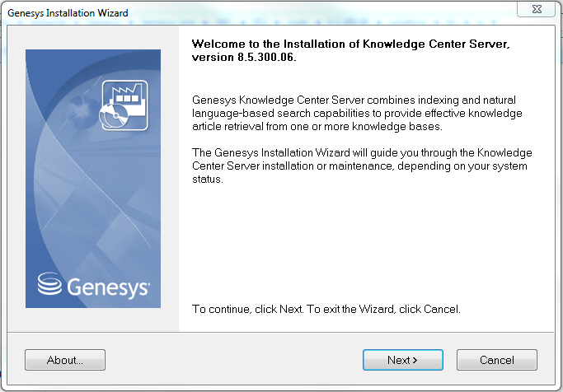Click the Genesys wordmark in the banner
This screenshot has height=392, width=563.
pos(107,287)
